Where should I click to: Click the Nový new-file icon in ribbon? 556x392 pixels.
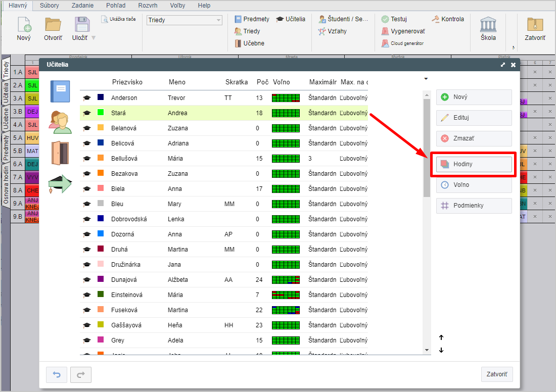[24, 25]
